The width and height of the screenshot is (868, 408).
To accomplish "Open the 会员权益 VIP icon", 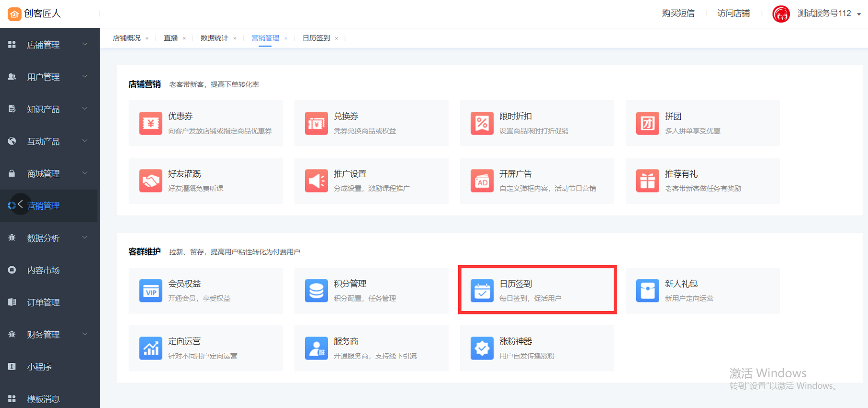I will 151,291.
